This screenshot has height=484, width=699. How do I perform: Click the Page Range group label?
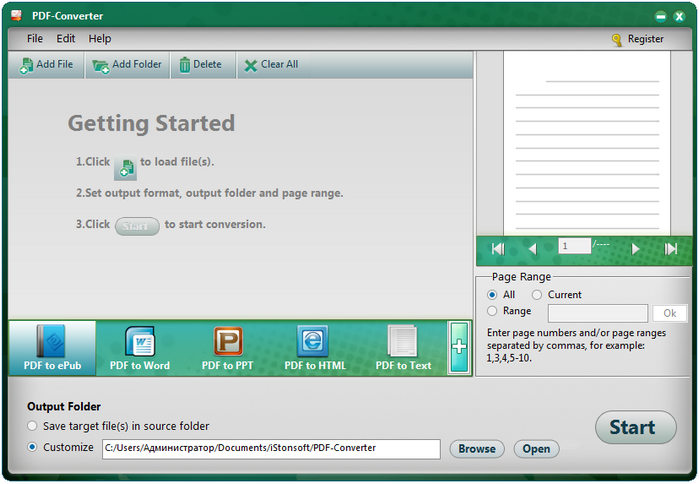(x=521, y=277)
